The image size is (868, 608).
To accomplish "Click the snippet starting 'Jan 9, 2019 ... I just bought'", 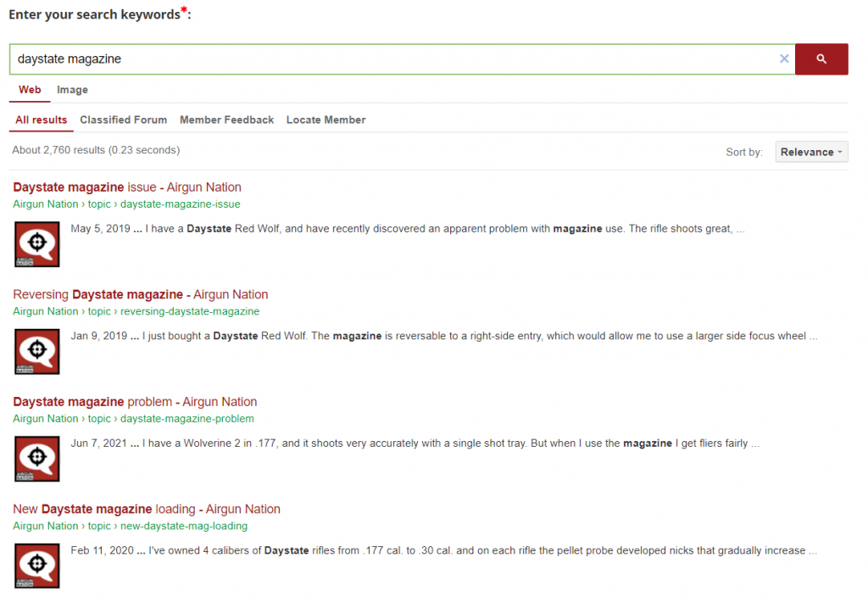I will [444, 337].
